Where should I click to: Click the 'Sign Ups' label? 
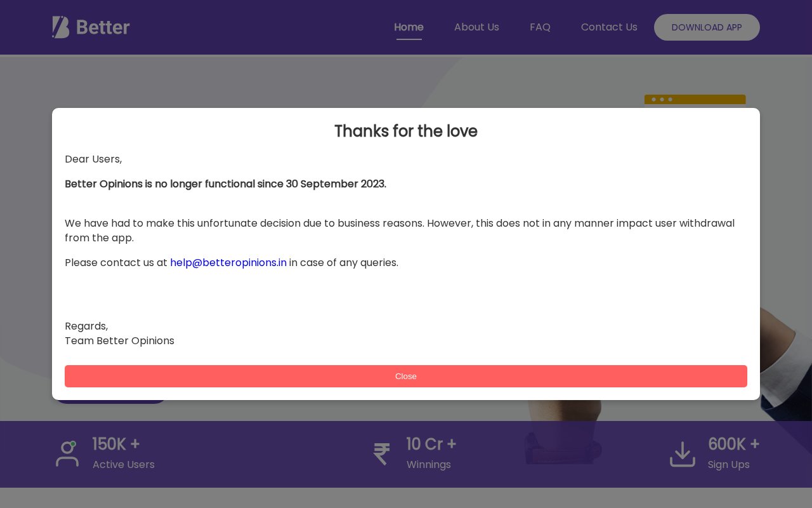point(729,464)
